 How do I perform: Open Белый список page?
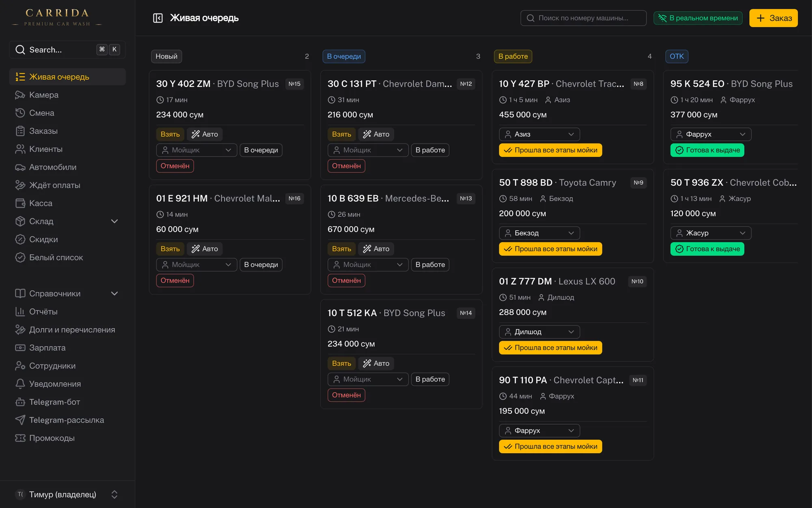point(67,257)
